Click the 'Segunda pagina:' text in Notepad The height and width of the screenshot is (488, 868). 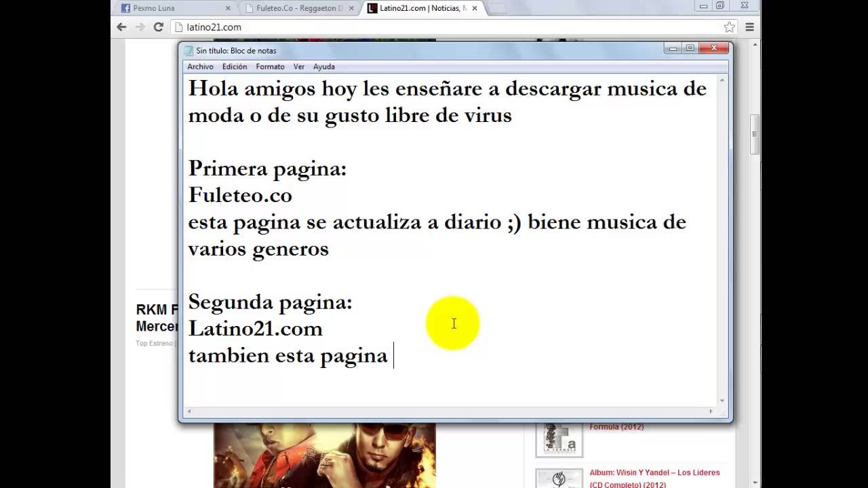[270, 302]
